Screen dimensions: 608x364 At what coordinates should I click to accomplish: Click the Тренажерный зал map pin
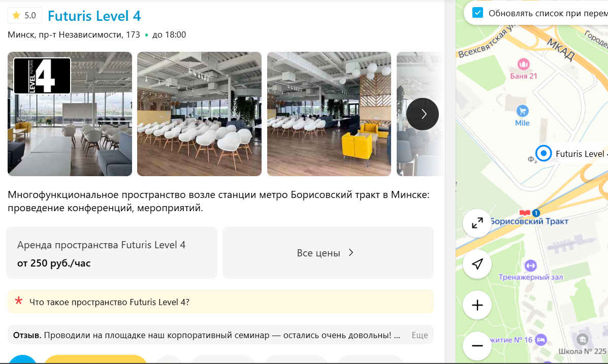tap(530, 266)
